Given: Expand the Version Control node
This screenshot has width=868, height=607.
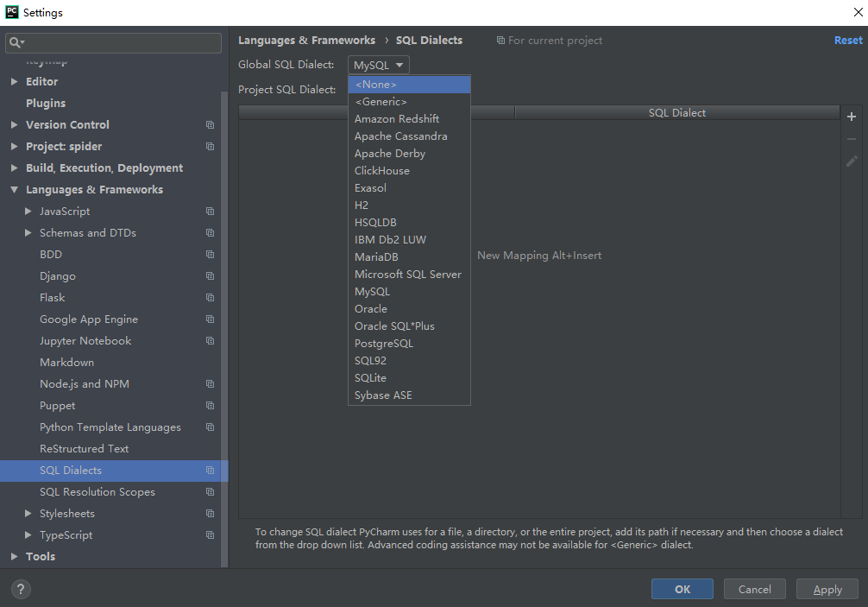Looking at the screenshot, I should coord(15,124).
